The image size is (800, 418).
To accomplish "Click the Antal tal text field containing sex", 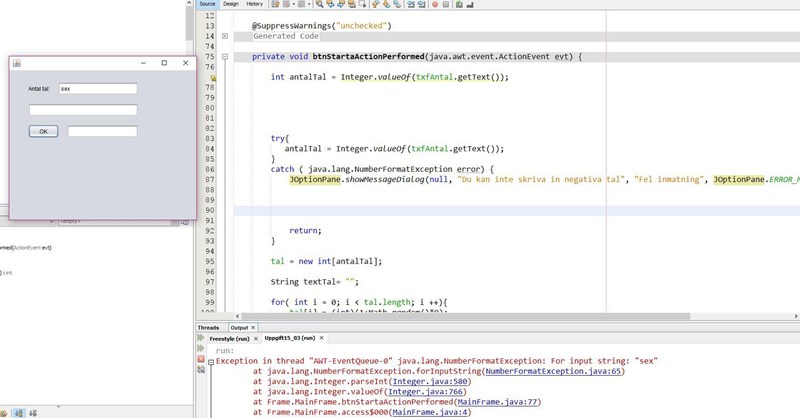I will [x=97, y=88].
